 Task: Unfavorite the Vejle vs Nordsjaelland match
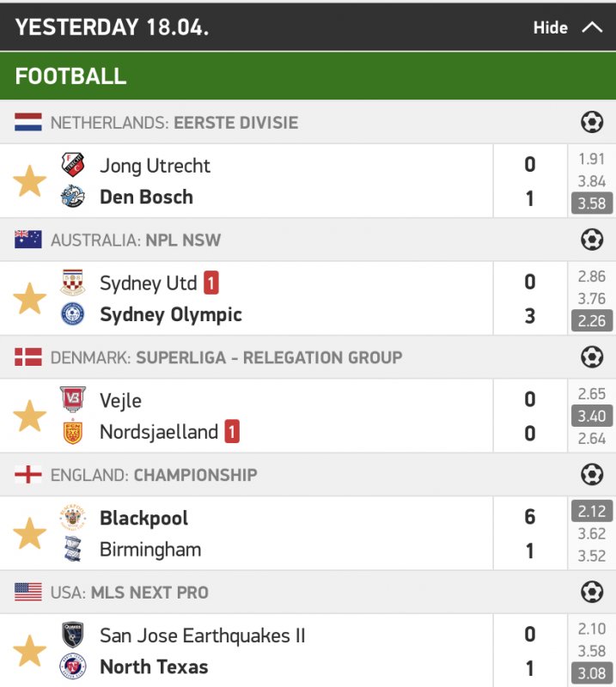[29, 416]
